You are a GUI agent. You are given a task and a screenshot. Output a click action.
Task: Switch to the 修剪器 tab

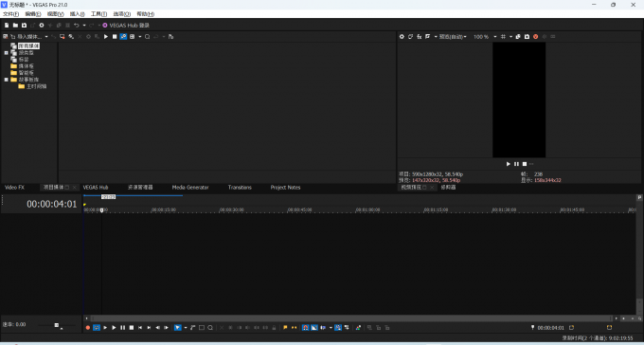pos(448,188)
